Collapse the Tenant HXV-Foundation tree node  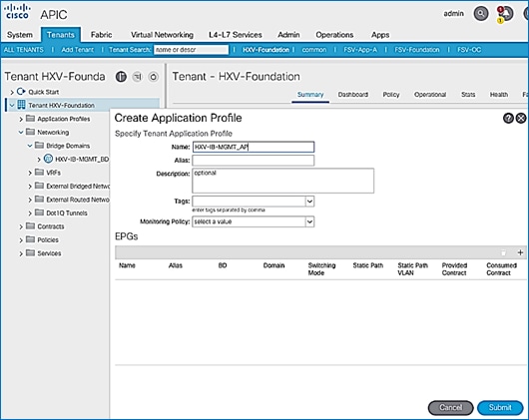[12, 105]
